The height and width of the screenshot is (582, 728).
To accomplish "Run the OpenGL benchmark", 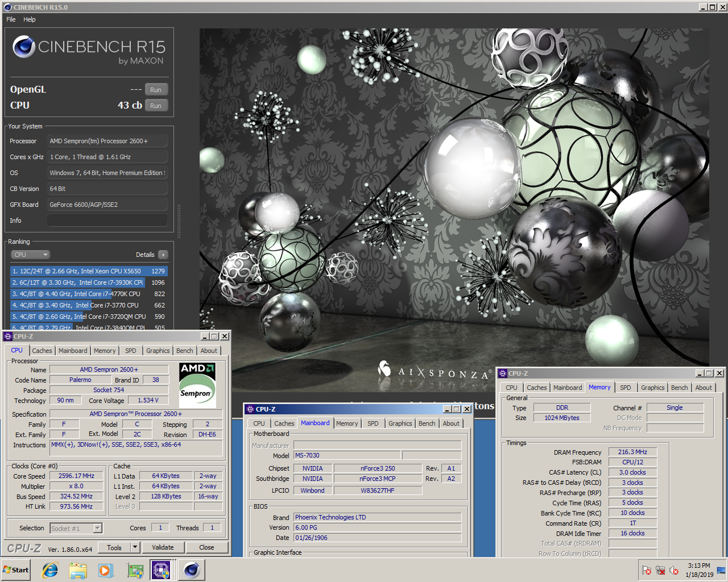I will pos(156,90).
